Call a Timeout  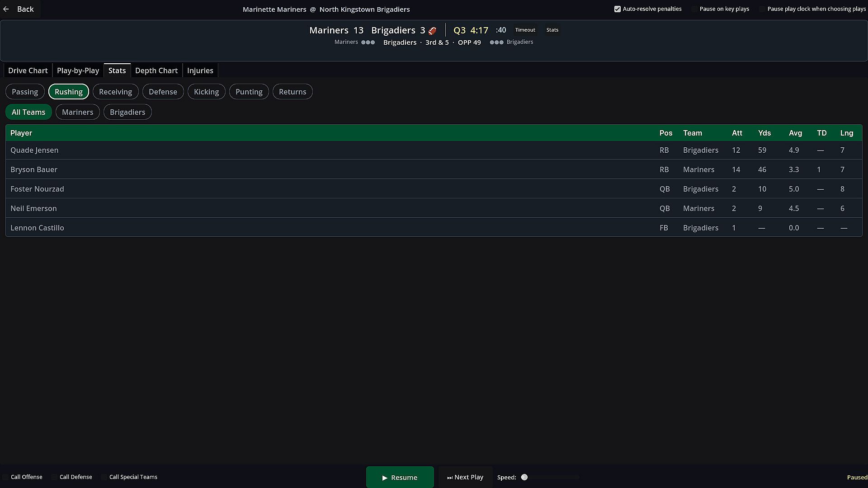point(525,30)
